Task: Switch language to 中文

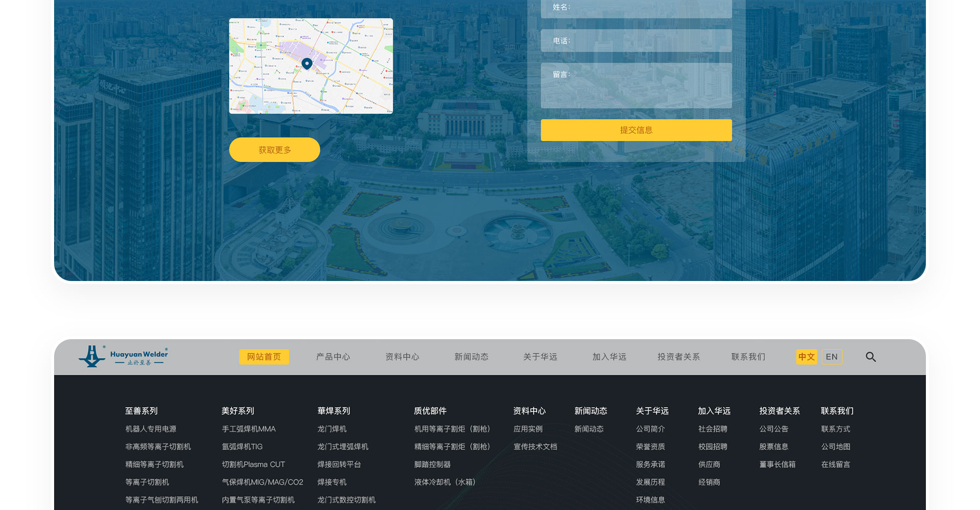Action: [x=806, y=357]
